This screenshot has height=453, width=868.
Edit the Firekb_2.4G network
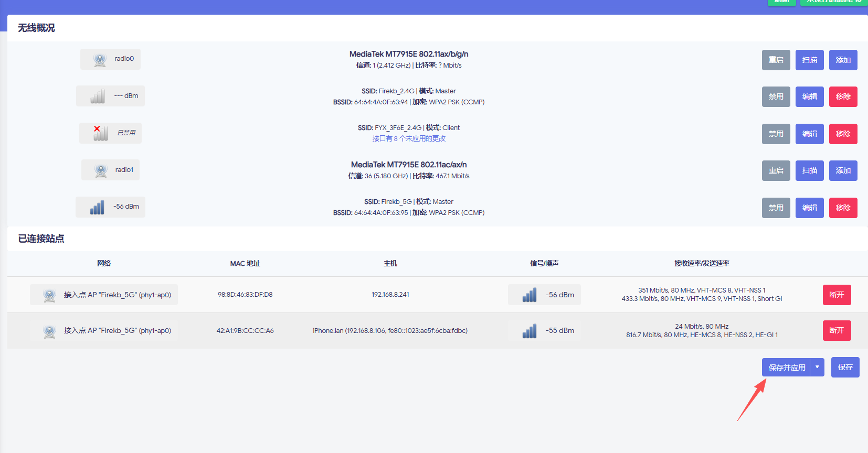[810, 96]
